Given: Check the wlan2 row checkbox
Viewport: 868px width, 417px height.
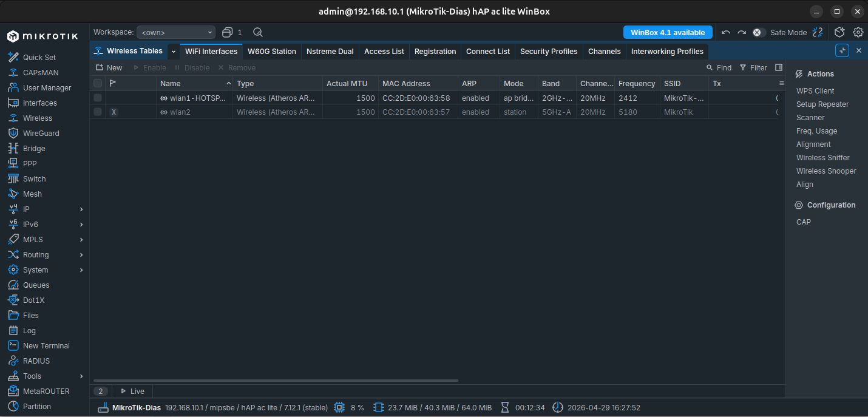Looking at the screenshot, I should pos(98,112).
